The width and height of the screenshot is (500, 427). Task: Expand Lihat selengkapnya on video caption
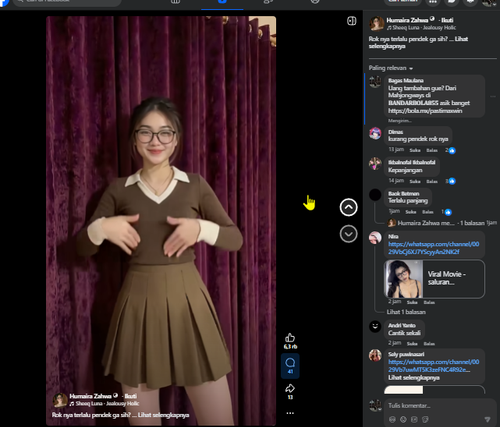coord(164,415)
